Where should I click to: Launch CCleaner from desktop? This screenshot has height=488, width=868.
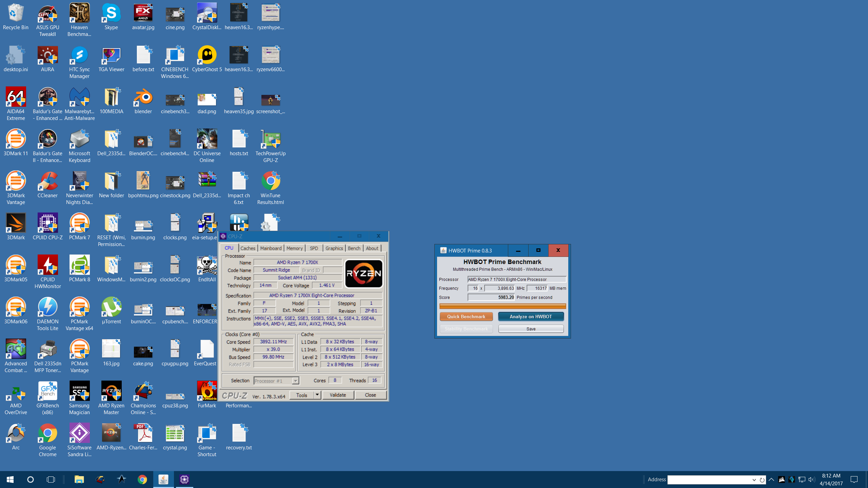tap(47, 185)
